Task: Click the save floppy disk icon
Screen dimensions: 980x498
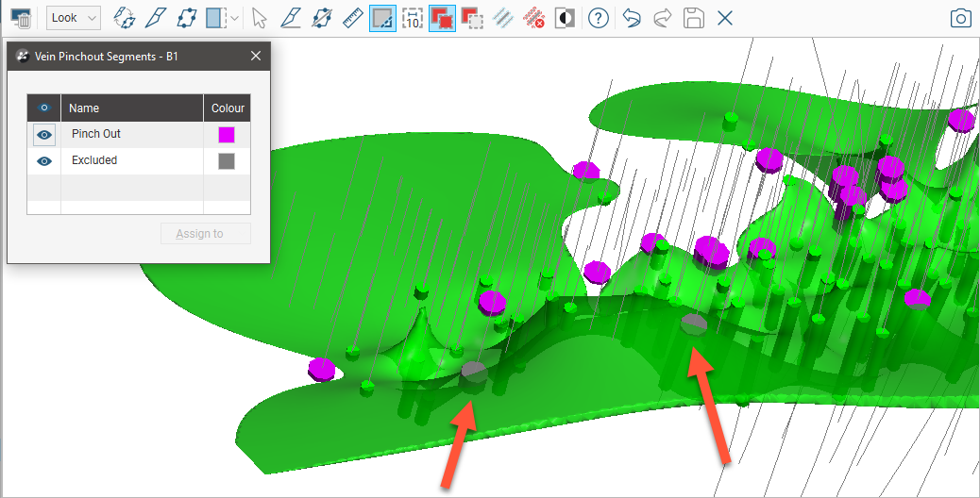Action: pos(694,18)
